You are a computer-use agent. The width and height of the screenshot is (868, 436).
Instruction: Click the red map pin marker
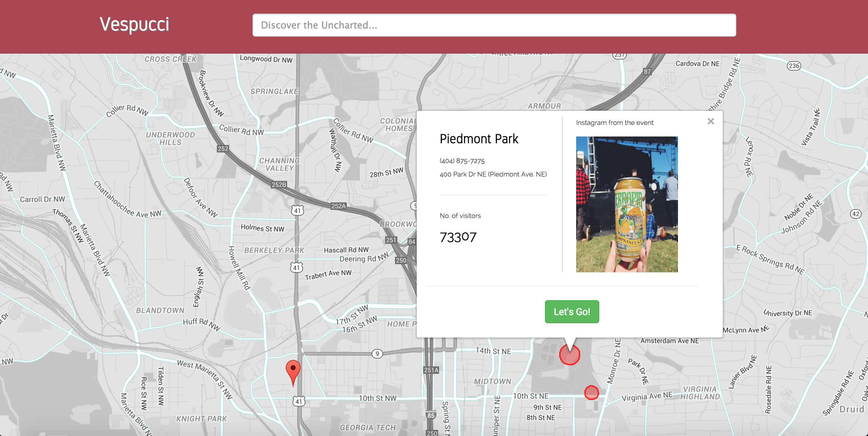pyautogui.click(x=293, y=370)
